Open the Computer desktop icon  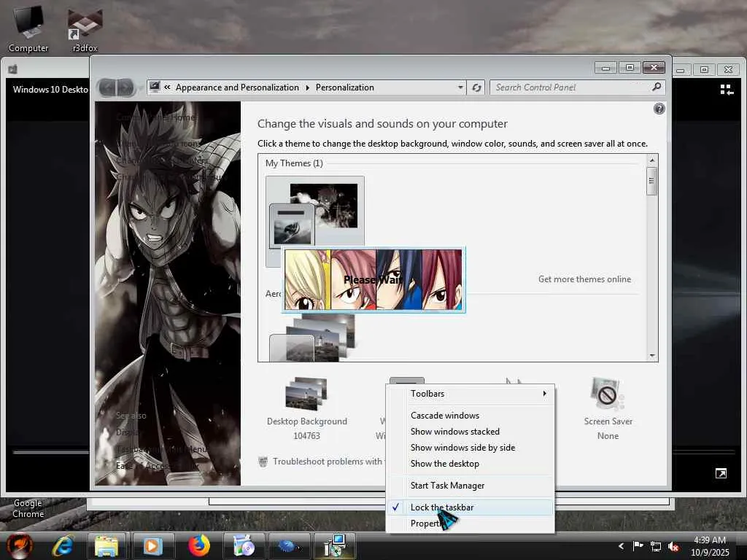[x=28, y=28]
